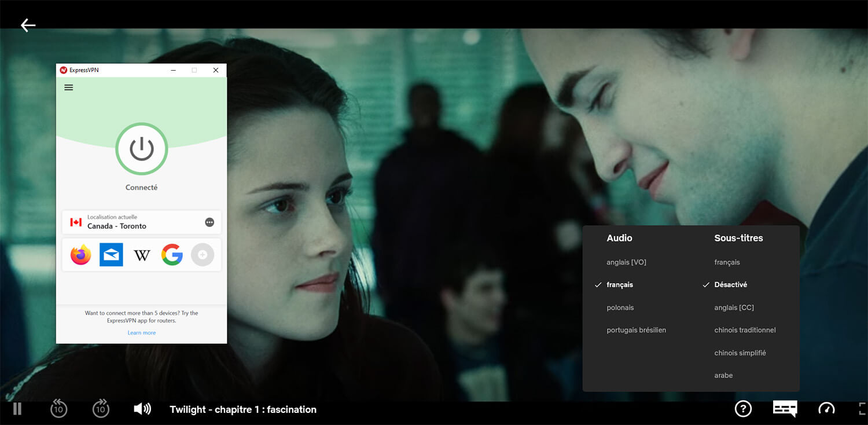Add a new shortcut plus icon
Screen dimensions: 868x425
(x=203, y=255)
